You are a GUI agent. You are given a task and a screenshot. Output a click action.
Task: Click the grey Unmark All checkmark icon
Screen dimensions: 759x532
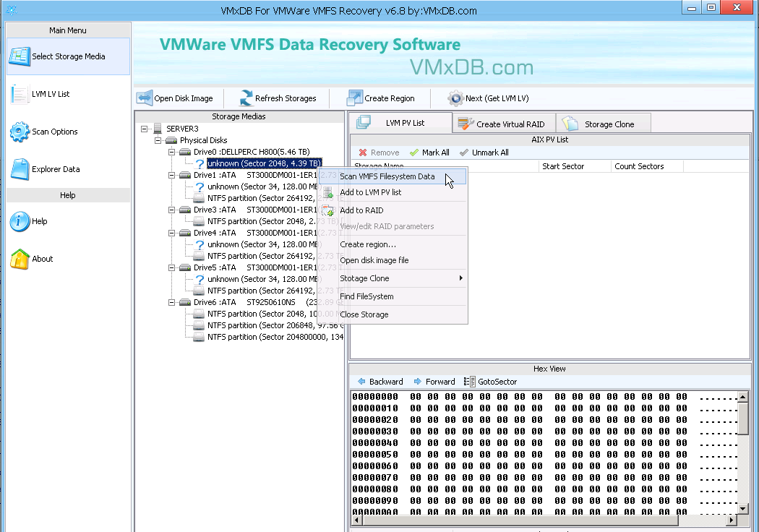tap(464, 153)
